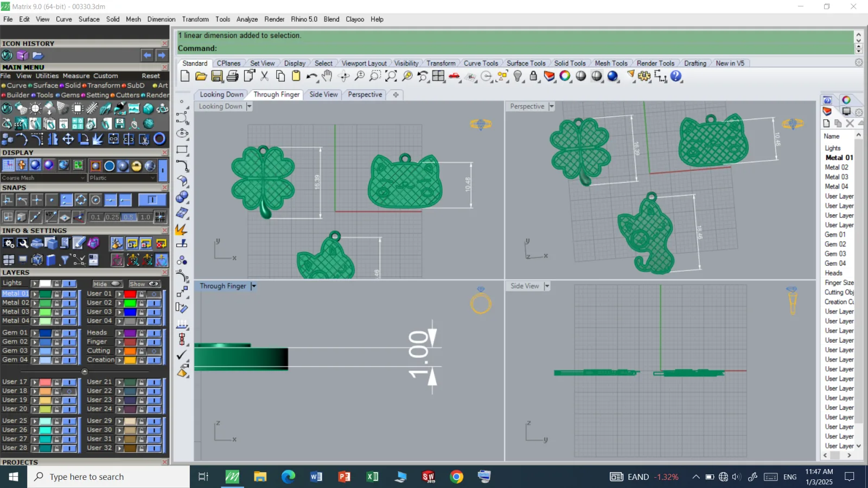Expand the Metal 01 layer arrow

click(x=34, y=294)
